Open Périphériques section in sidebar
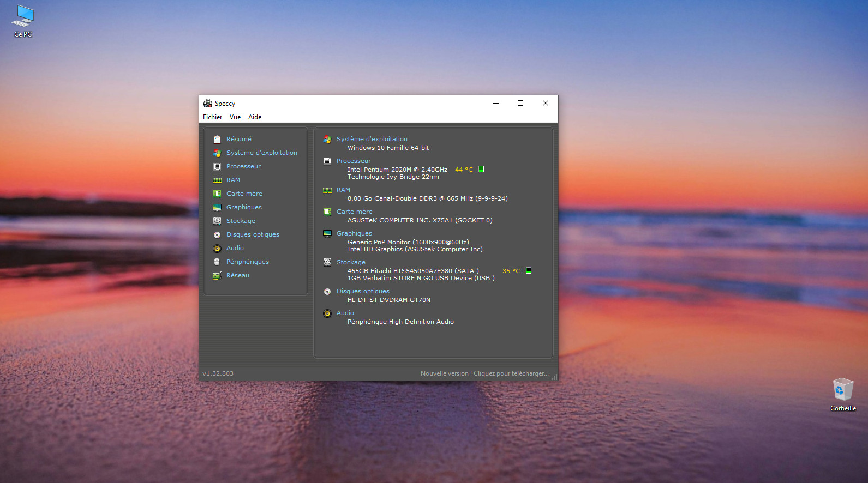 (x=248, y=262)
